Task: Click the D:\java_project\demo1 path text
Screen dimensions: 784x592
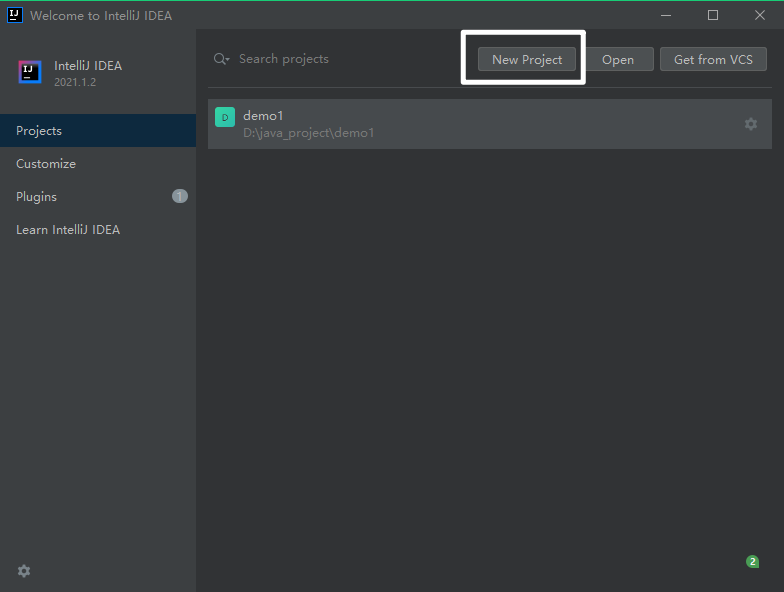Action: 308,133
